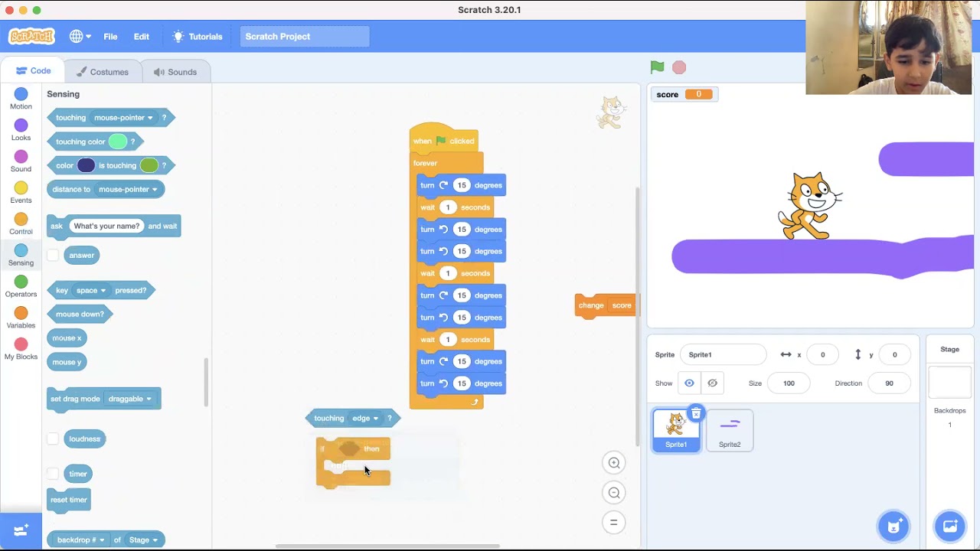Click the red stop sign button
The width and height of the screenshot is (980, 551).
[x=679, y=67]
